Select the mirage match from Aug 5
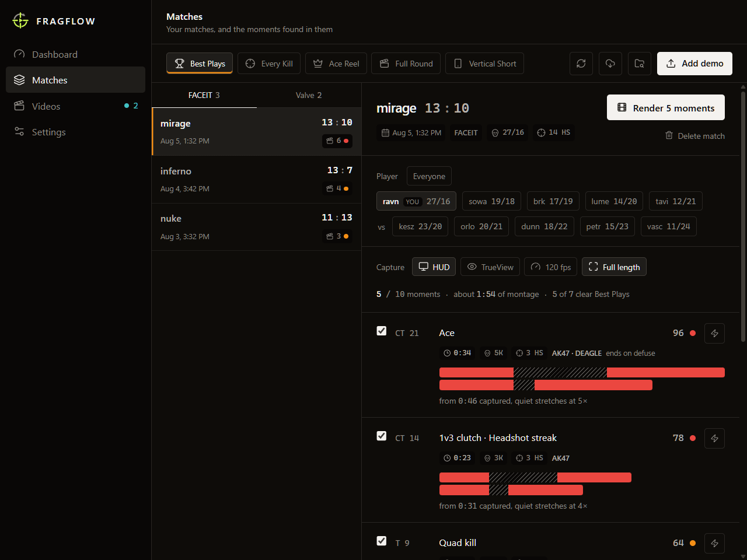747x560 pixels. 257,132
